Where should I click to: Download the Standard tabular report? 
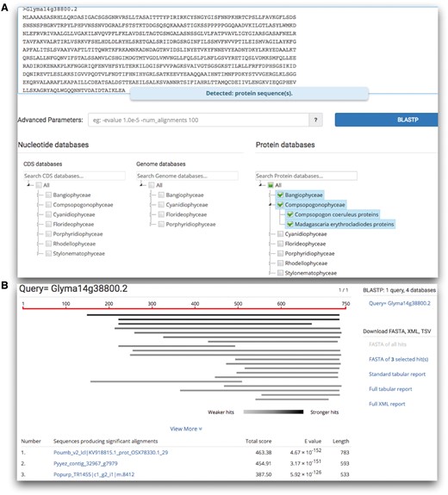pos(397,374)
